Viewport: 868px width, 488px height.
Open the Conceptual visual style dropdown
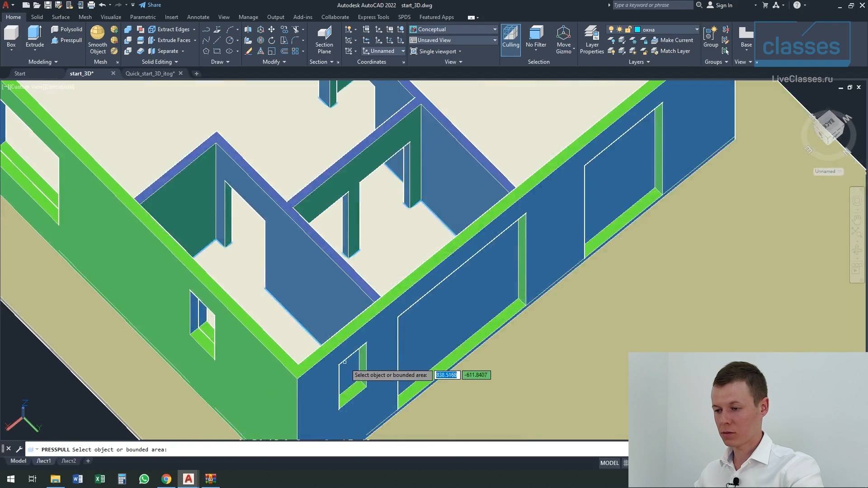point(453,29)
